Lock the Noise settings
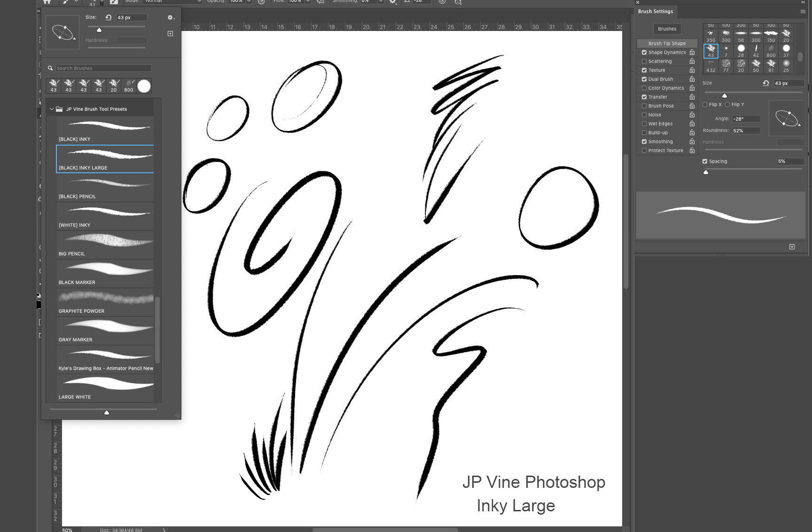The height and width of the screenshot is (532, 812). pos(692,115)
